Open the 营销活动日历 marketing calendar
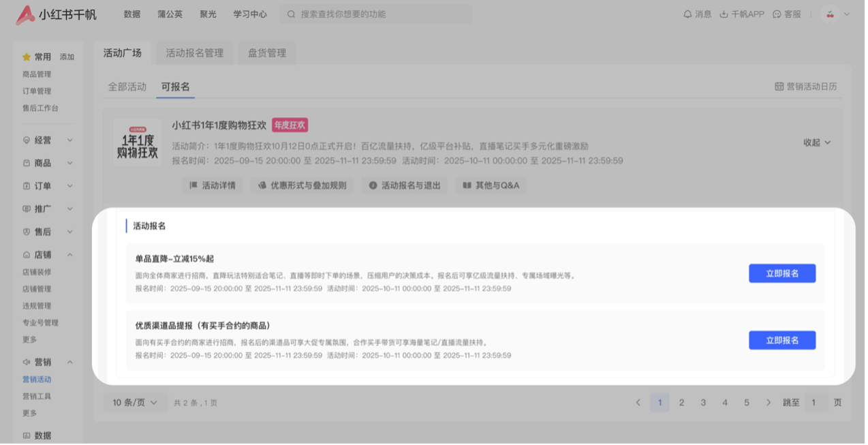Image resolution: width=868 pixels, height=445 pixels. [x=807, y=86]
